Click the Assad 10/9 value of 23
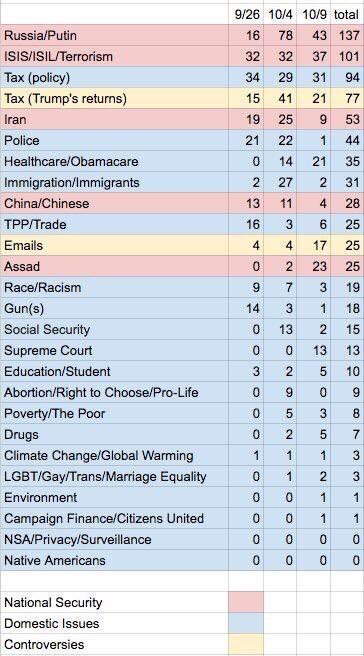 [314, 266]
